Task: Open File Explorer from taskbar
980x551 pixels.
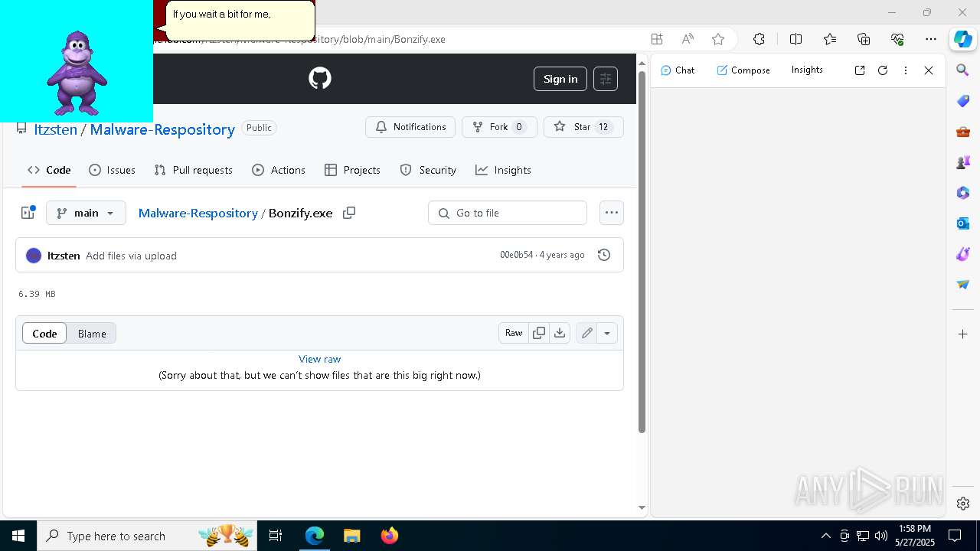Action: tap(351, 536)
